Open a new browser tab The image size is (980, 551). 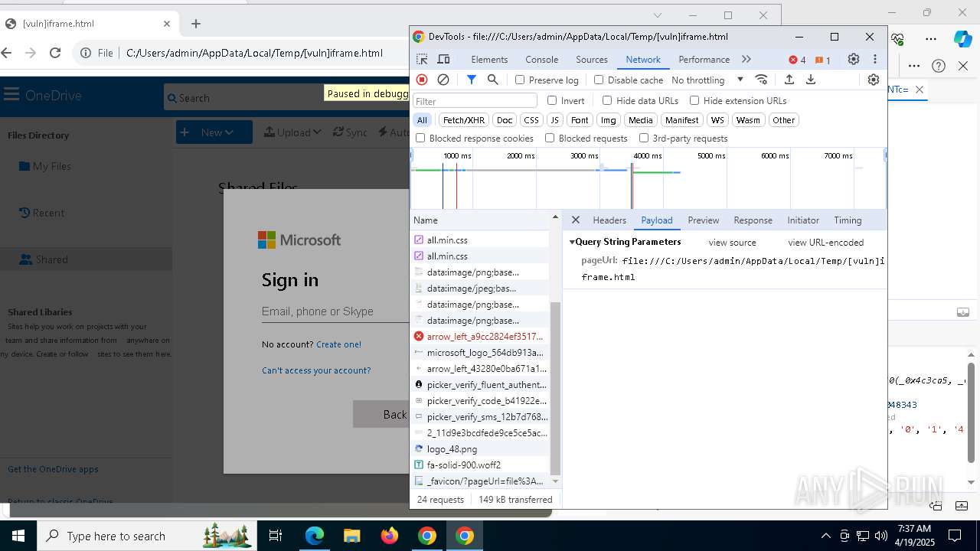click(x=196, y=24)
